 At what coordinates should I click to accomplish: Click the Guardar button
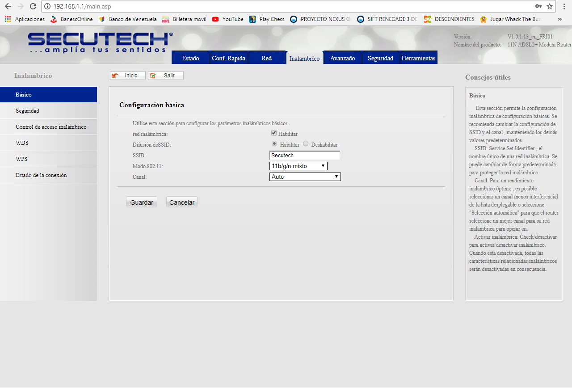(x=141, y=202)
